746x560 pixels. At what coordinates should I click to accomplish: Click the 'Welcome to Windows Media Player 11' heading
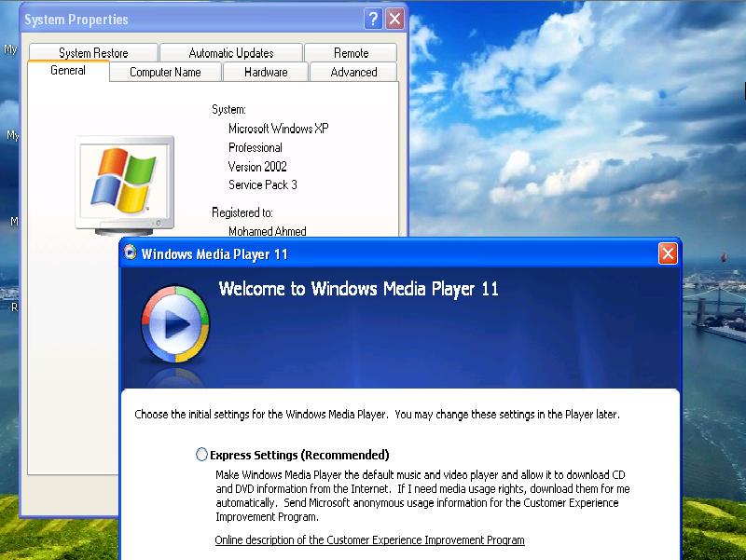358,289
